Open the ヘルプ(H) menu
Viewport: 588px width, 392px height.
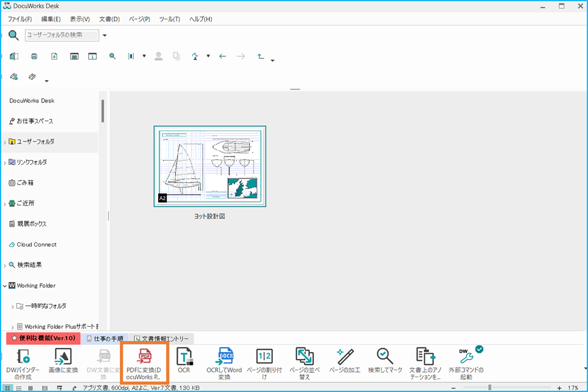[x=201, y=19]
